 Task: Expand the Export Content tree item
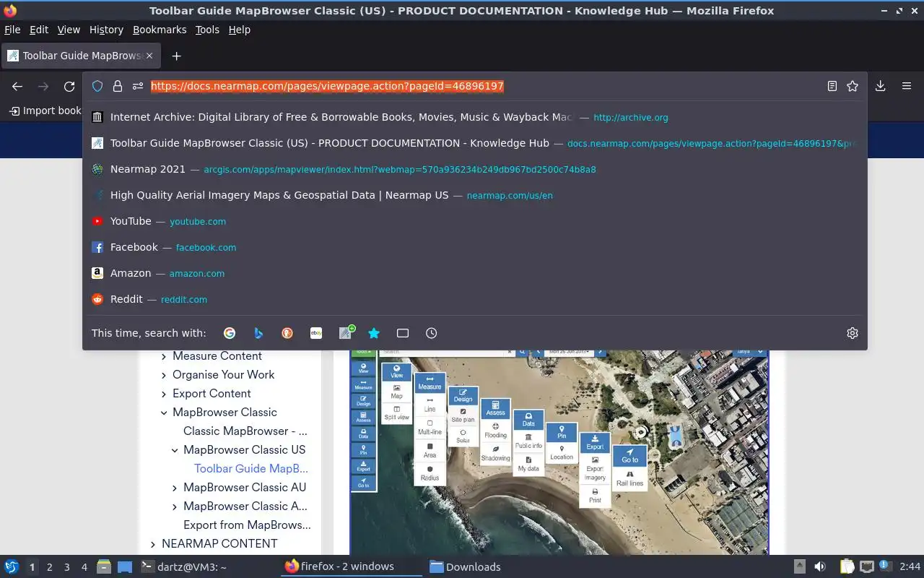point(164,394)
